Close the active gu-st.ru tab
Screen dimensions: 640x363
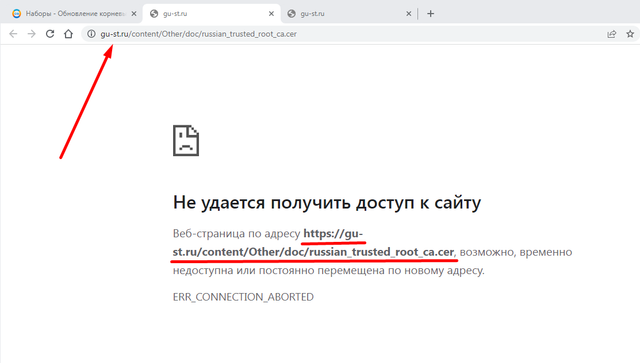(x=271, y=13)
